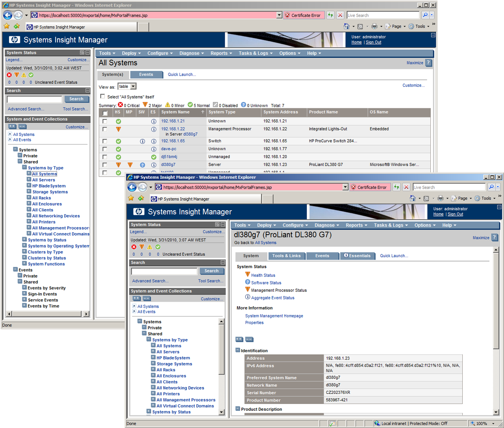Click stop icon in front browser toolbar
The width and height of the screenshot is (504, 428).
click(x=406, y=187)
